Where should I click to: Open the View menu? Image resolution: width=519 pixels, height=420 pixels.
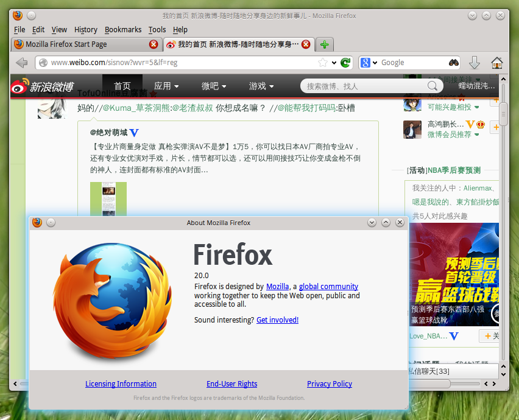tap(59, 30)
